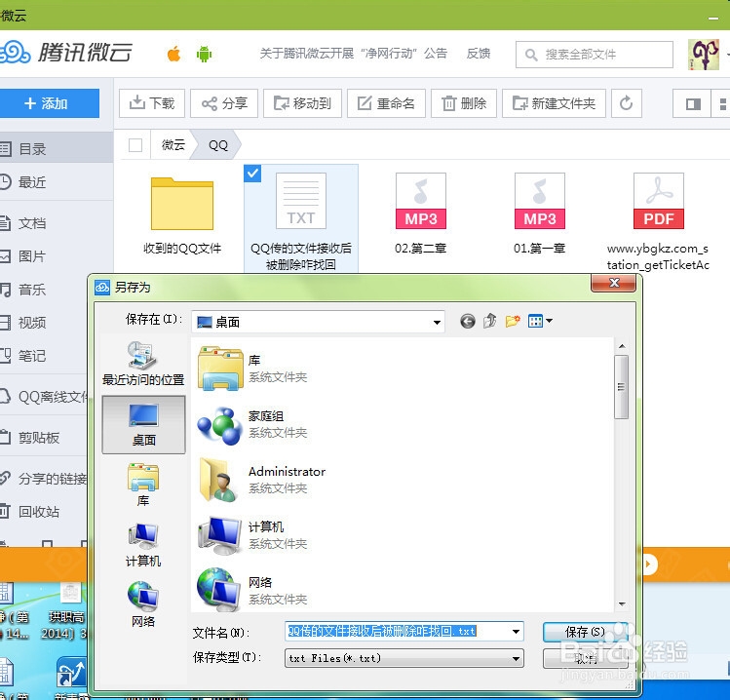This screenshot has width=730, height=700.
Task: Toggle the preview pane layout icon
Action: tap(693, 103)
